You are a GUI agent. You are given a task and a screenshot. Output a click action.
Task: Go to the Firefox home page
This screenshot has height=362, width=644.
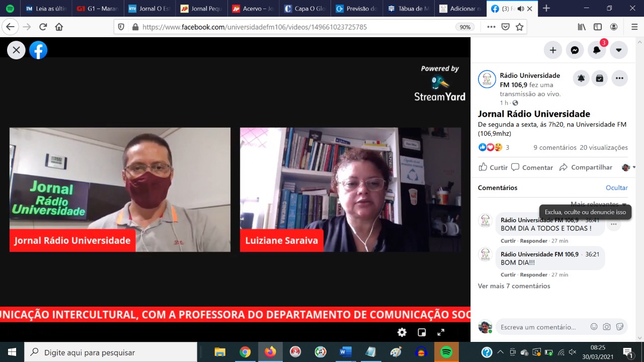[x=59, y=27]
